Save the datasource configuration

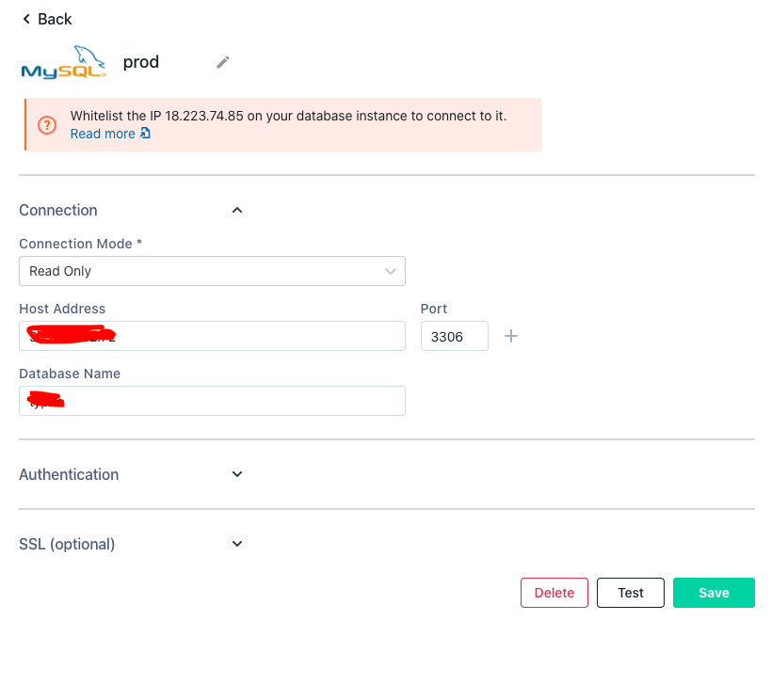pyautogui.click(x=714, y=593)
